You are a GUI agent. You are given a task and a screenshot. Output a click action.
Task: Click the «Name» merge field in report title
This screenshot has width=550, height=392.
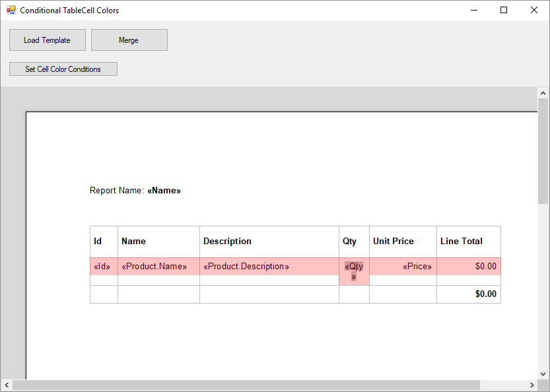tap(164, 191)
